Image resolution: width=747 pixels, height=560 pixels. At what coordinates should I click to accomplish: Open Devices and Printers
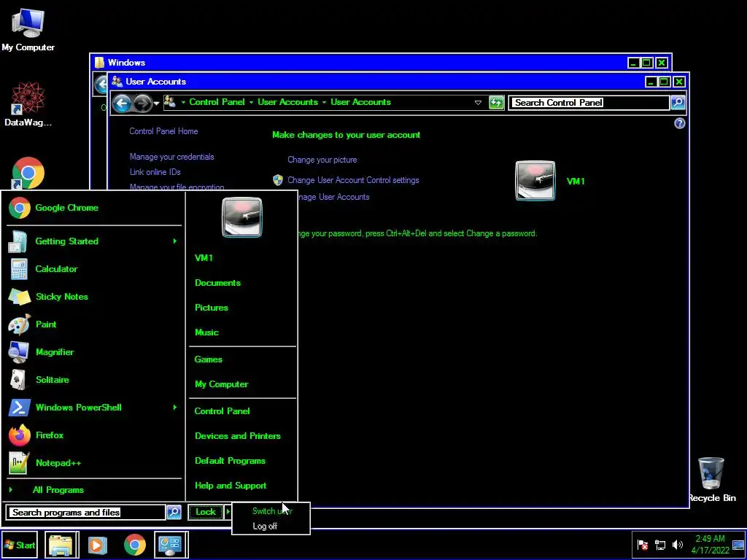(238, 436)
